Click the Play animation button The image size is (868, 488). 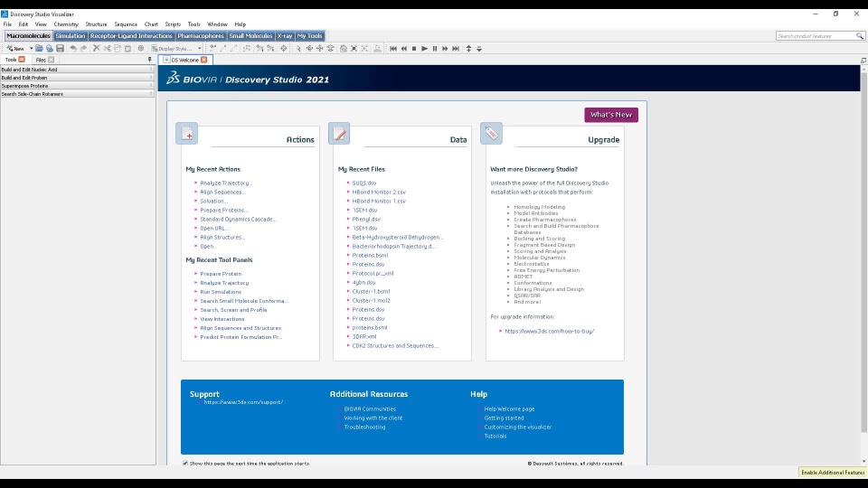[425, 49]
